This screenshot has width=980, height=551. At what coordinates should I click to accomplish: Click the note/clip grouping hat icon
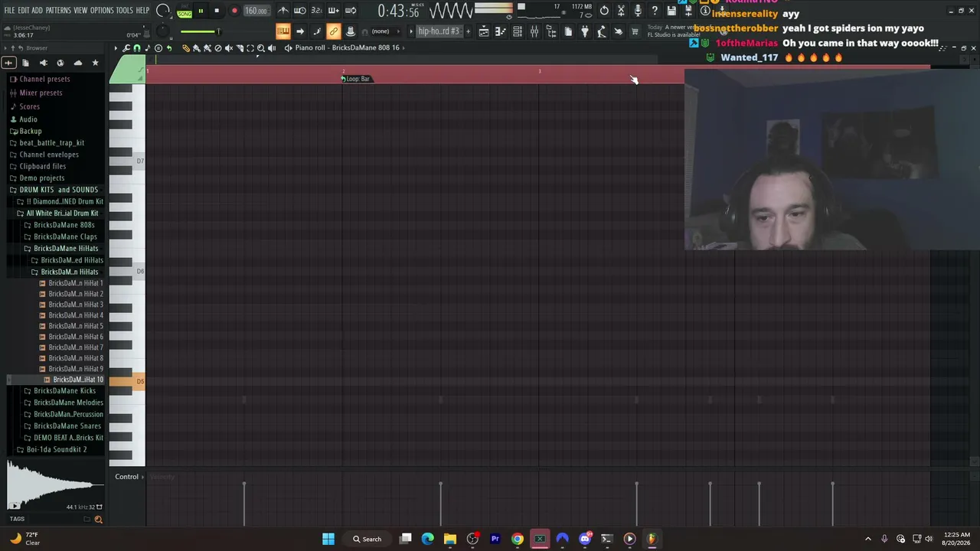point(351,31)
